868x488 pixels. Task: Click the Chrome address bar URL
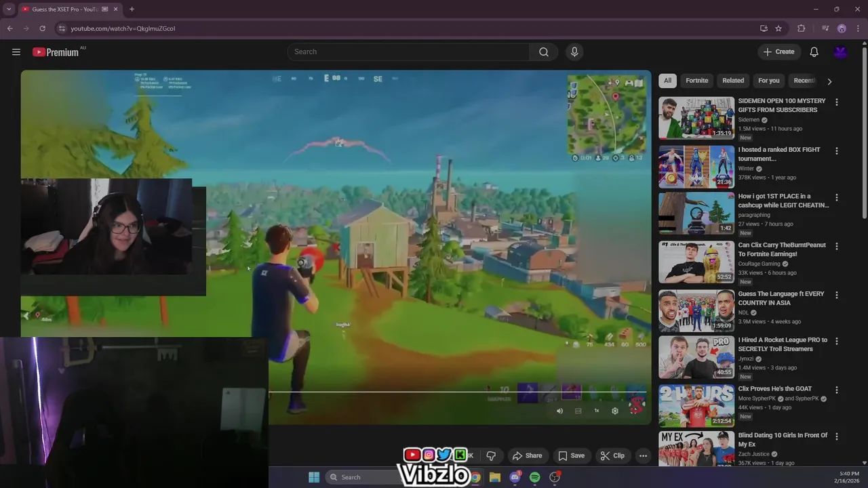click(x=123, y=28)
